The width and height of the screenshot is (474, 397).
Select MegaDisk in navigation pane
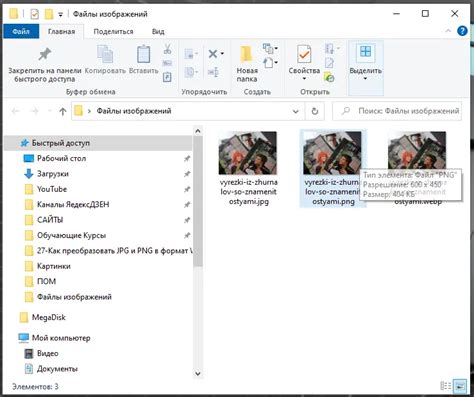coord(98,317)
